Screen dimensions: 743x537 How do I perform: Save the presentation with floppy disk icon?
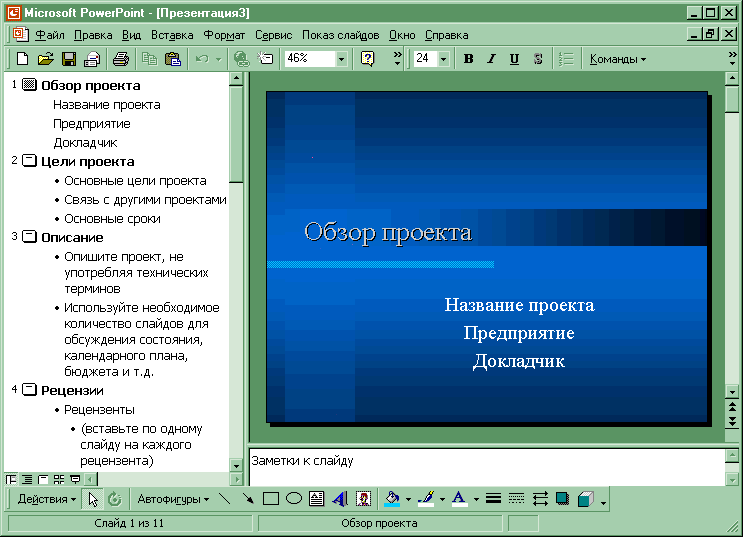(69, 59)
